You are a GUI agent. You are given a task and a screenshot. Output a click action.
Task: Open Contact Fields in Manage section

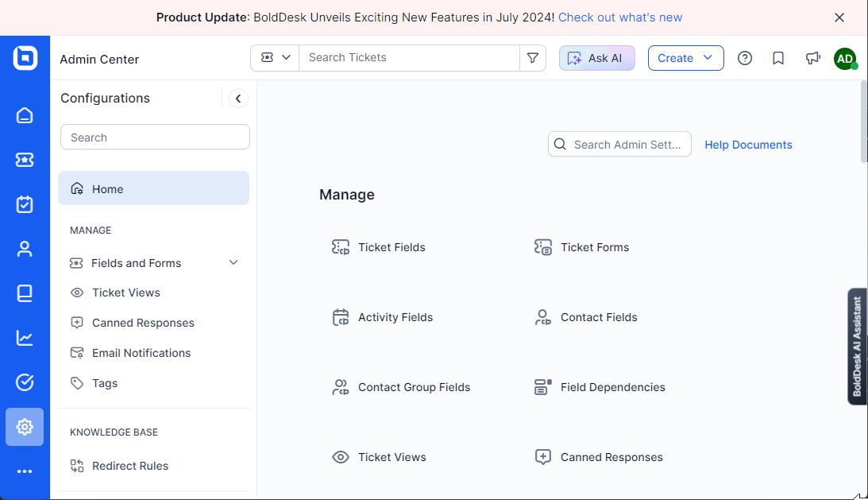(599, 317)
